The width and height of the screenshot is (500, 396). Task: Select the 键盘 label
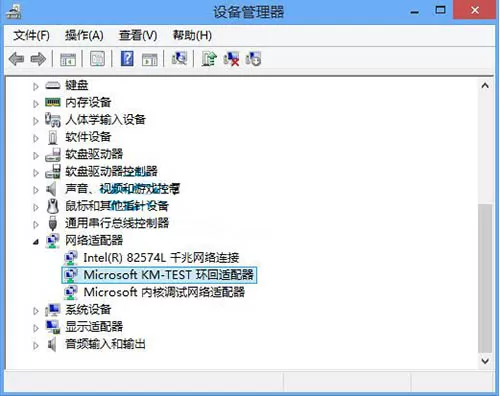77,85
